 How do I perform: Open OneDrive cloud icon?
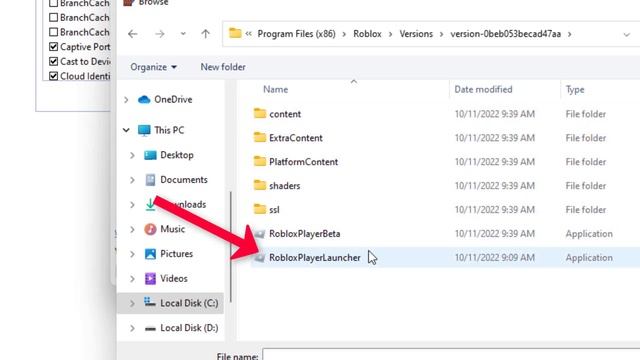pyautogui.click(x=144, y=99)
